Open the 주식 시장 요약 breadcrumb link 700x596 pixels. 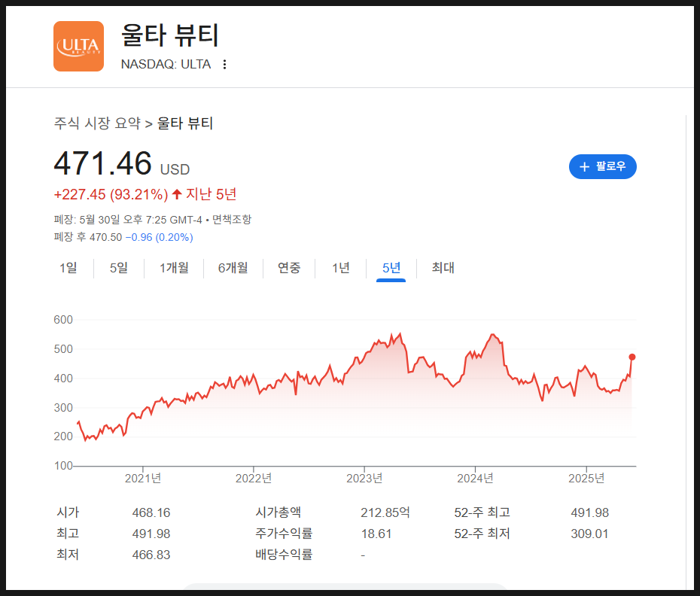pos(97,123)
